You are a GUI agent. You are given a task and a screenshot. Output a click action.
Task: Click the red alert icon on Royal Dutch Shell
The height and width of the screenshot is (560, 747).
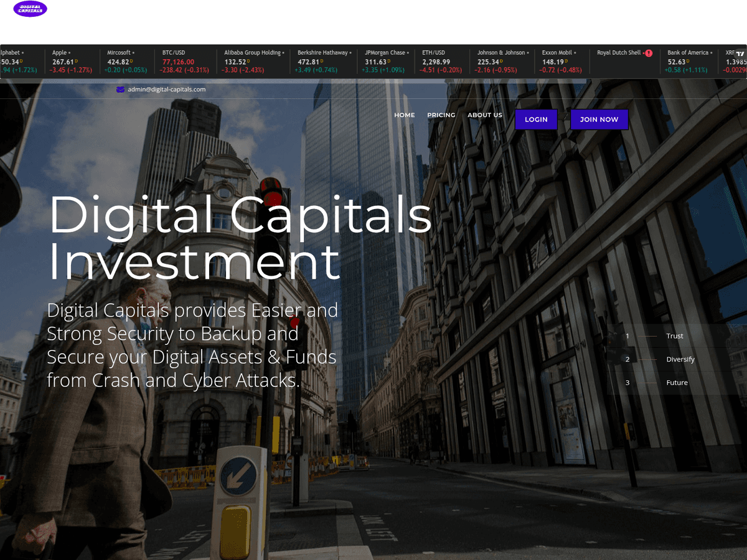(649, 54)
